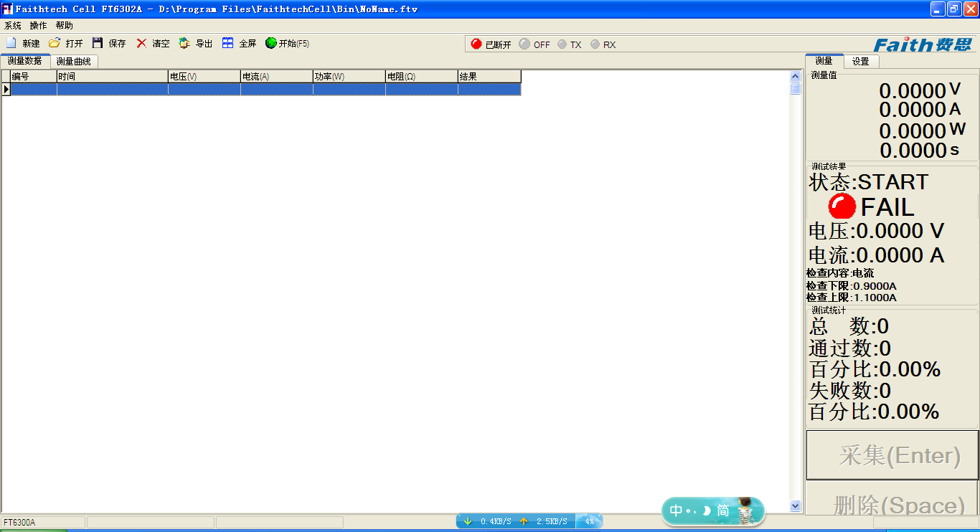Click the Faith 费思 logo
Viewport: 980px width, 532px height.
(x=922, y=44)
